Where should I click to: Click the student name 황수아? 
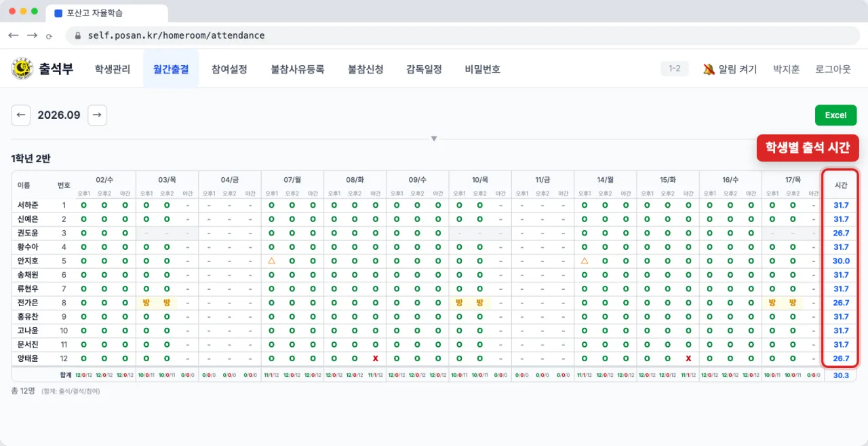[x=28, y=246]
